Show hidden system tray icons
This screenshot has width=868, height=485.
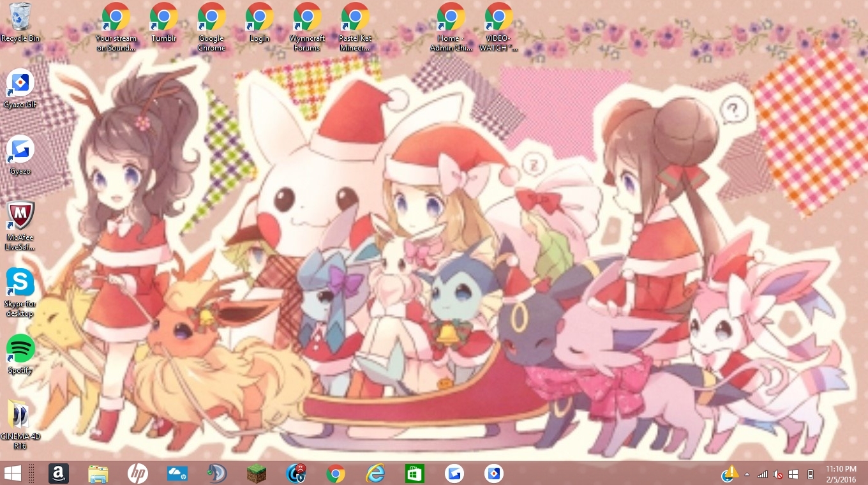click(747, 474)
